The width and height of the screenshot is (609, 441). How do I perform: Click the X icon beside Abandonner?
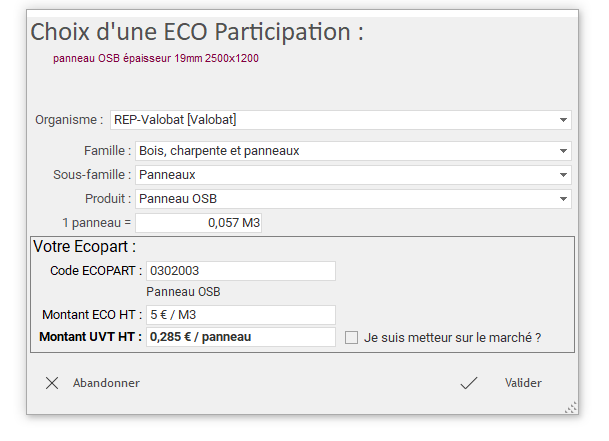coord(52,383)
